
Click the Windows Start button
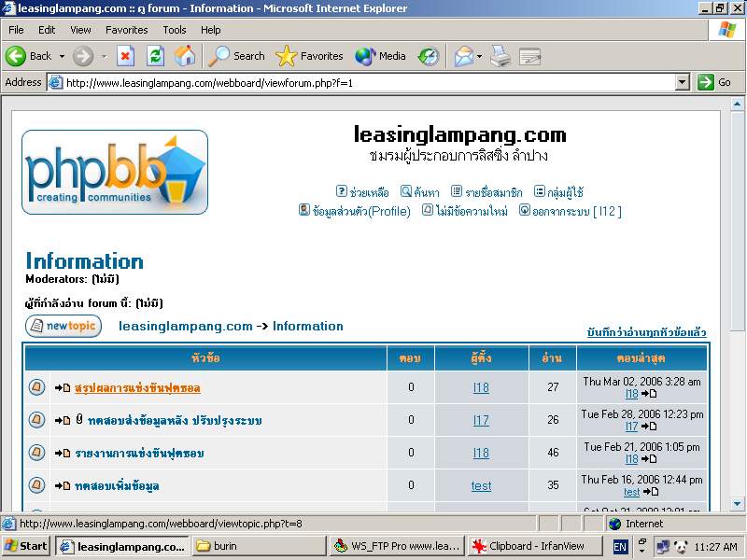26,546
